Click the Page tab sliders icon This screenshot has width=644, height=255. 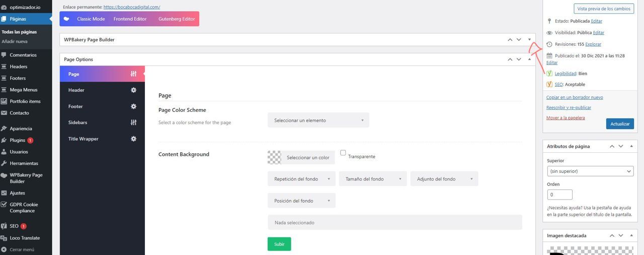pyautogui.click(x=133, y=74)
